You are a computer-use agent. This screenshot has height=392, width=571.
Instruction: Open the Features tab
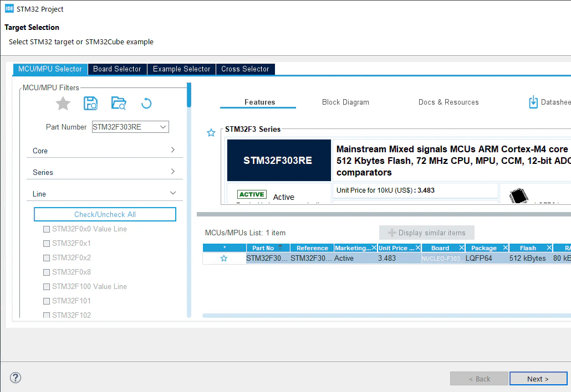pyautogui.click(x=259, y=102)
